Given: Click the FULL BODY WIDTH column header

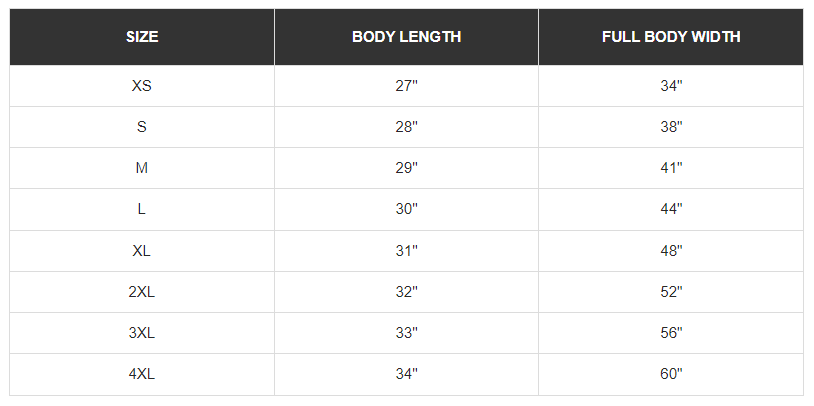Looking at the screenshot, I should click(x=671, y=37).
